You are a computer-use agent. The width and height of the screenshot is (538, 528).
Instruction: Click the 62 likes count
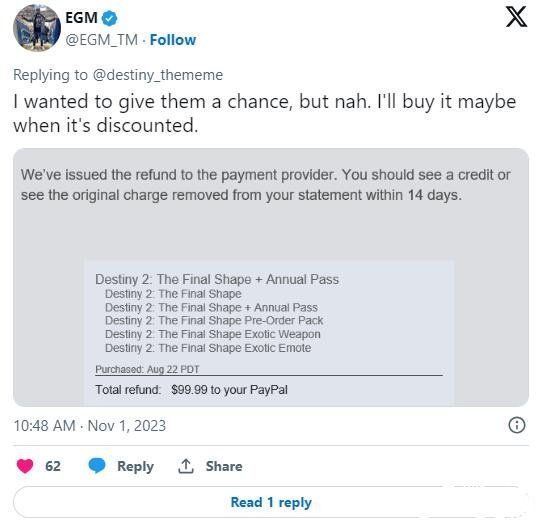coord(53,466)
